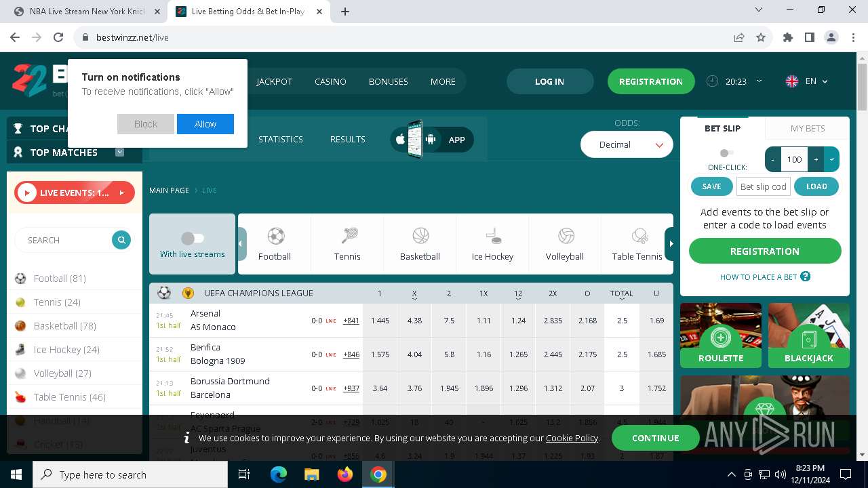Open the Android app download icon
Viewport: 868px width, 488px height.
tap(430, 140)
